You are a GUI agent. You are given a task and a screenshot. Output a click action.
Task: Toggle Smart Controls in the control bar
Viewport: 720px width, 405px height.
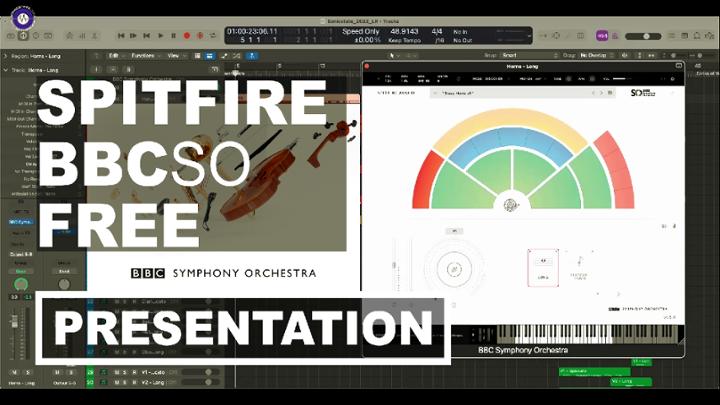pyautogui.click(x=70, y=36)
